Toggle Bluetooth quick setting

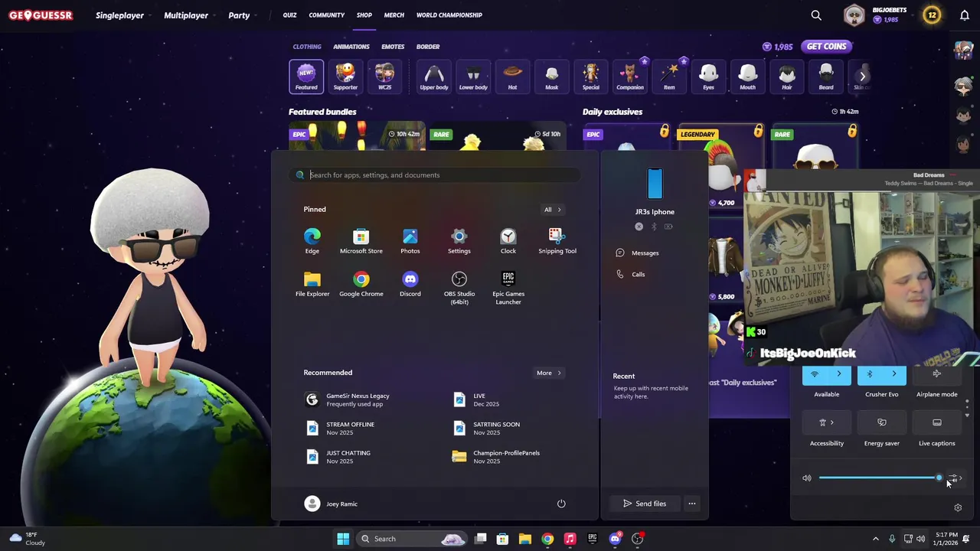(x=870, y=374)
